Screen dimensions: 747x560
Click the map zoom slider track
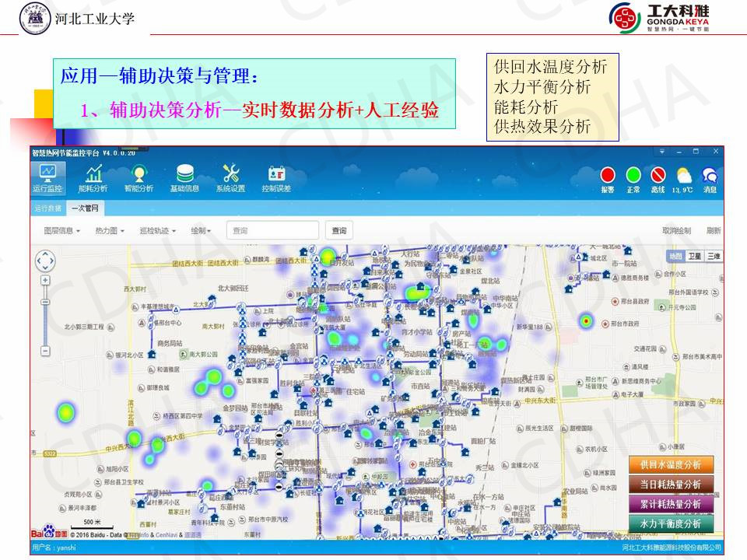click(45, 315)
